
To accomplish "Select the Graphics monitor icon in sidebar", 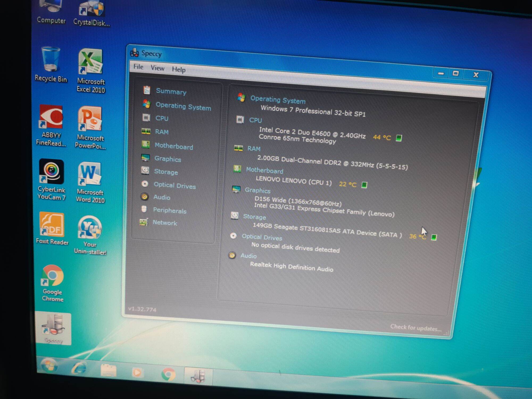I will click(146, 158).
